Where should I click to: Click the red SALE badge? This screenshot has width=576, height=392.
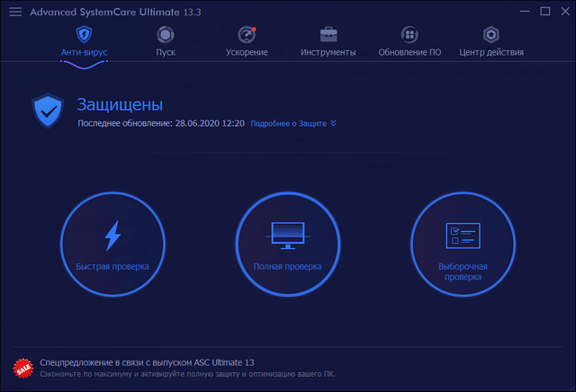tap(23, 369)
